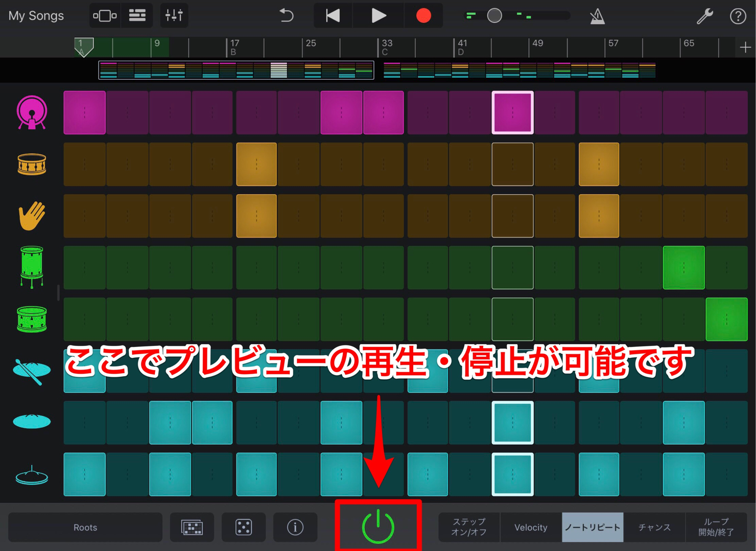
Task: Move the playhead marker at bar 1
Action: [x=84, y=47]
